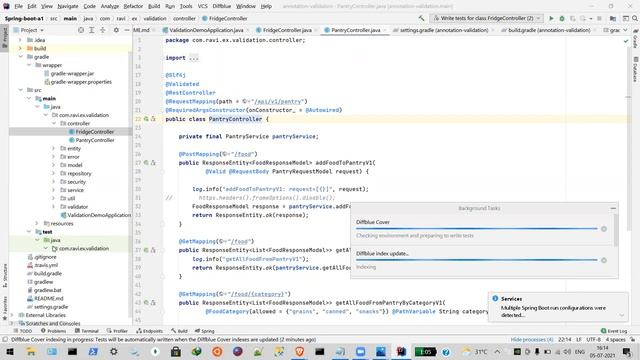The width and height of the screenshot is (640, 360).
Task: Open Project panel settings gear icon
Action: 116,30
